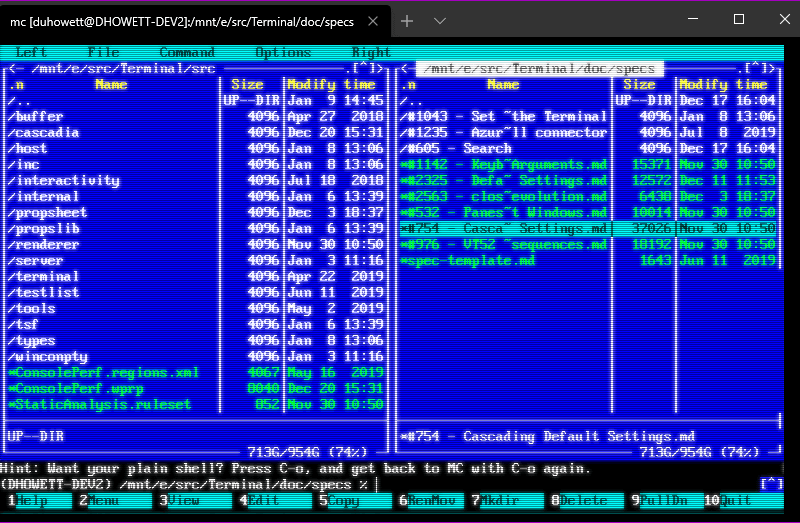
Task: Select spec-template.md in right panel
Action: coord(588,261)
